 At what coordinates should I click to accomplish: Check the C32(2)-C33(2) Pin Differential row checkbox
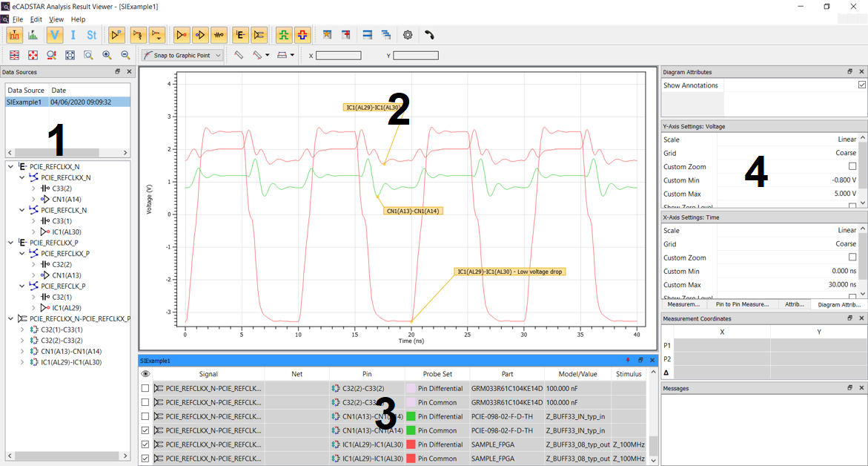coord(145,388)
